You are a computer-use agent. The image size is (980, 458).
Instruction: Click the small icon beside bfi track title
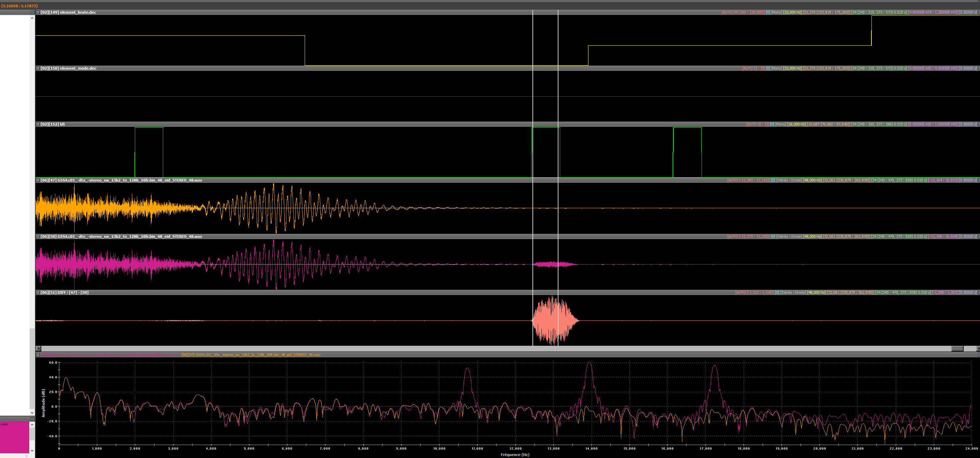[38, 124]
